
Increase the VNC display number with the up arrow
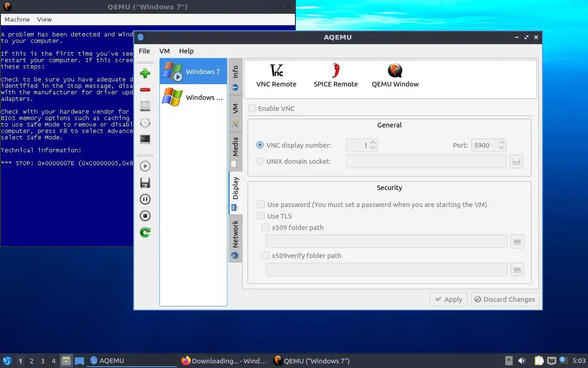(373, 143)
